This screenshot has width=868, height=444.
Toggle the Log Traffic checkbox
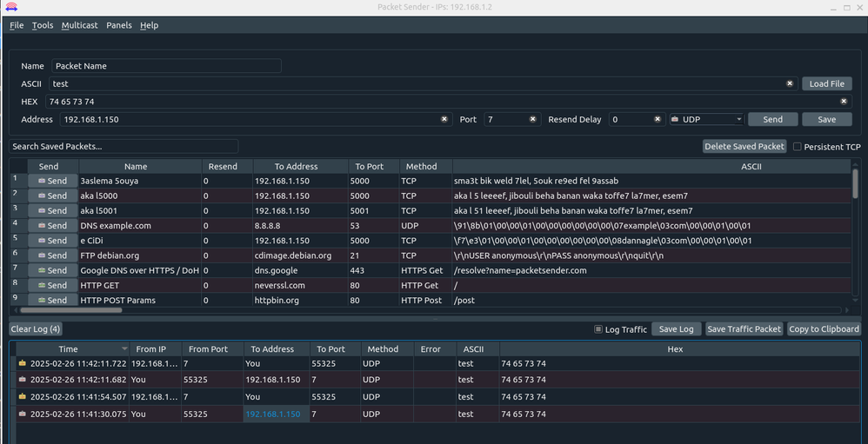(x=598, y=329)
